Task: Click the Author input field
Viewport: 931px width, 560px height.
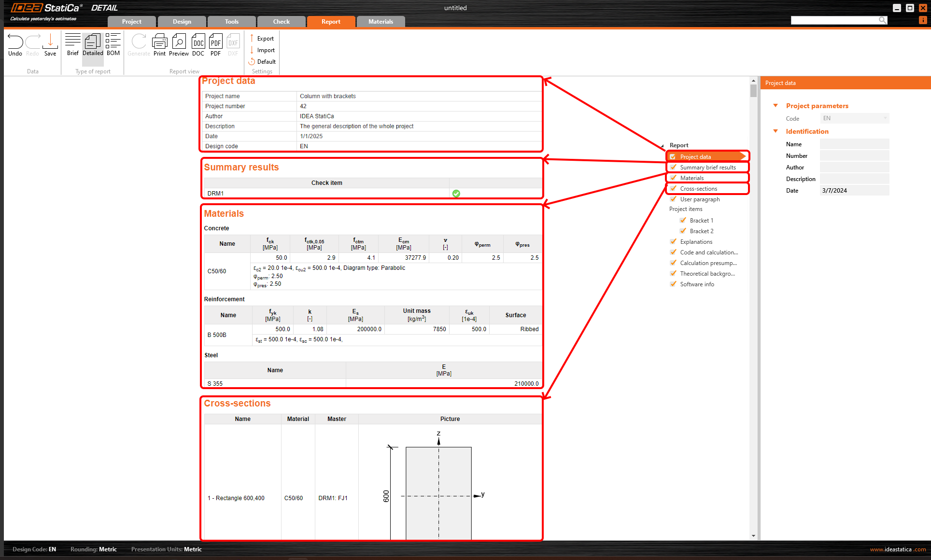Action: (854, 168)
